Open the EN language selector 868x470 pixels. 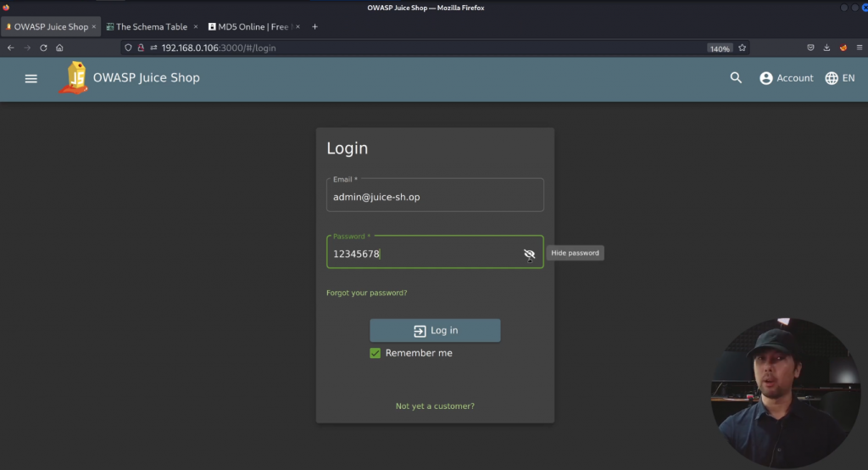pos(840,78)
